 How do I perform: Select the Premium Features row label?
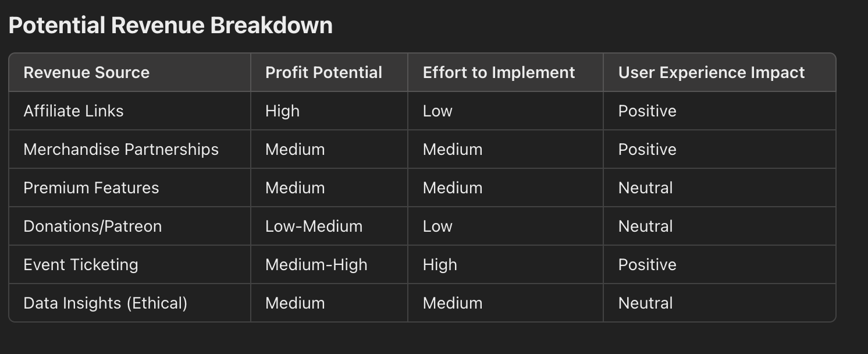click(x=91, y=188)
